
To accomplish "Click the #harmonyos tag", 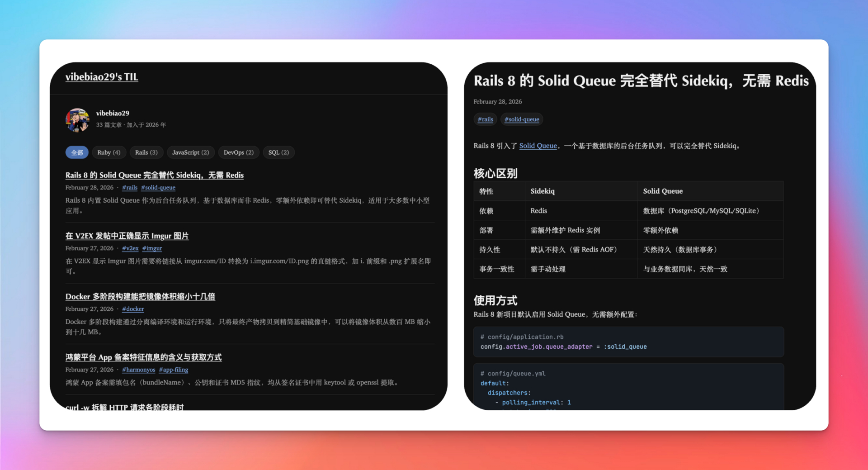I will (x=138, y=370).
